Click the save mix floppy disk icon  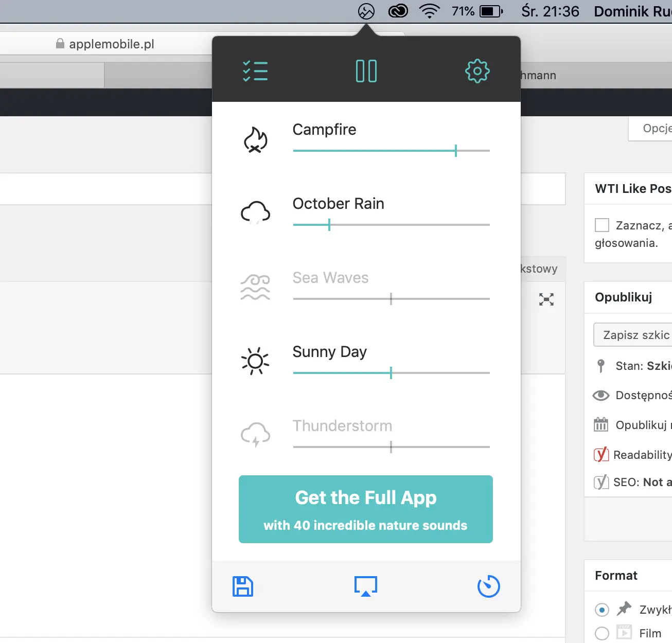pos(243,586)
